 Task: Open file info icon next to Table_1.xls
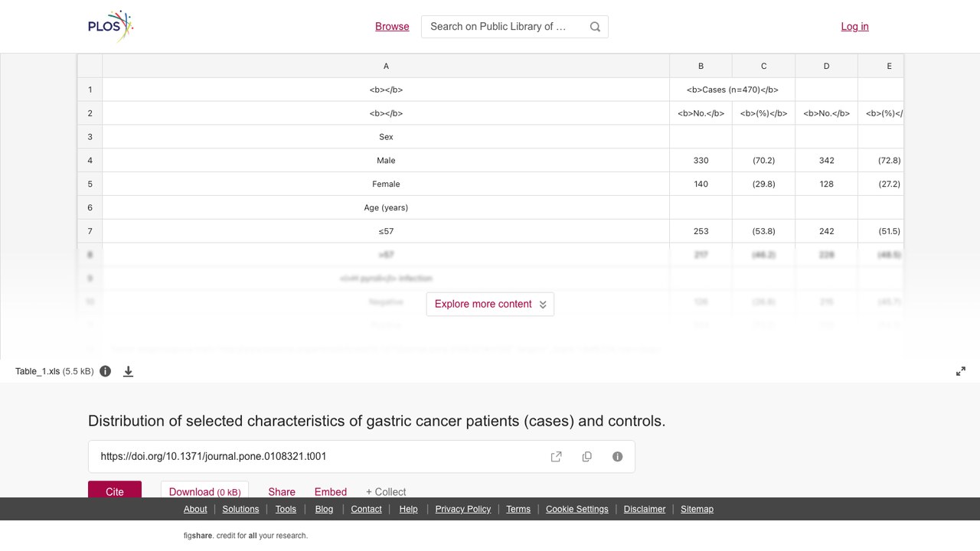pyautogui.click(x=106, y=371)
